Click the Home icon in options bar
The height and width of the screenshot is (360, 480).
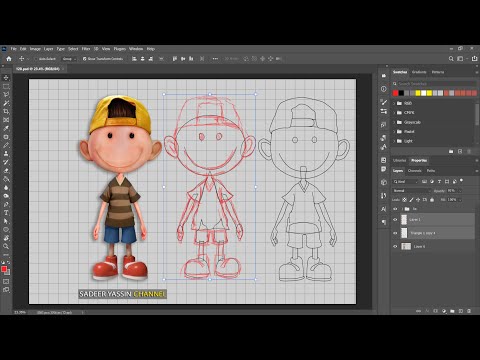(x=9, y=59)
